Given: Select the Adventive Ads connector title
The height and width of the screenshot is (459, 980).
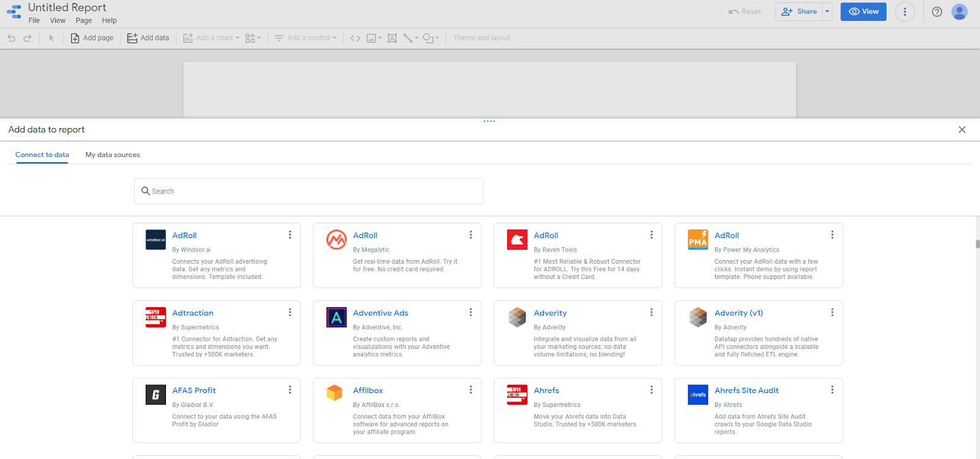Looking at the screenshot, I should (380, 313).
